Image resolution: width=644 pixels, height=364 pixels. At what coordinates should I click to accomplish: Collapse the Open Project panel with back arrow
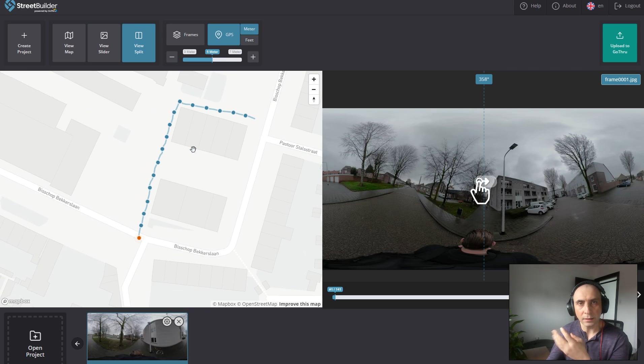click(x=77, y=343)
